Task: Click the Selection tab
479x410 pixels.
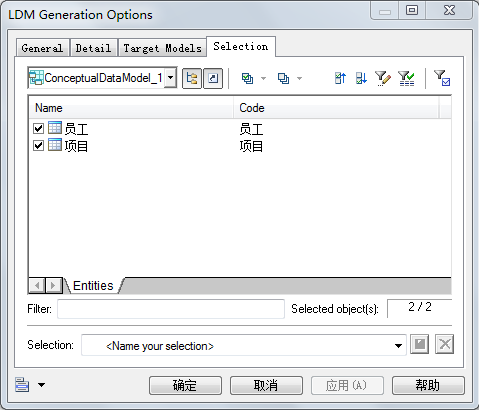Action: click(241, 46)
